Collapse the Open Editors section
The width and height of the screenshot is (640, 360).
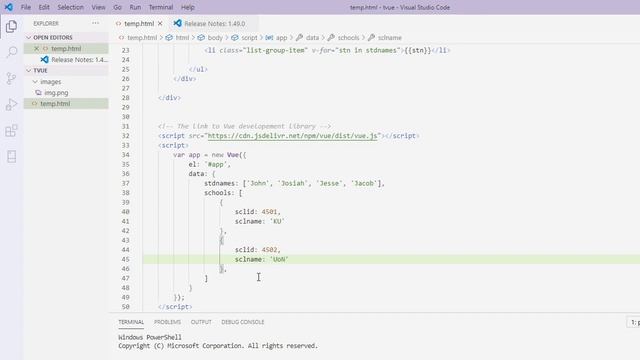point(29,38)
